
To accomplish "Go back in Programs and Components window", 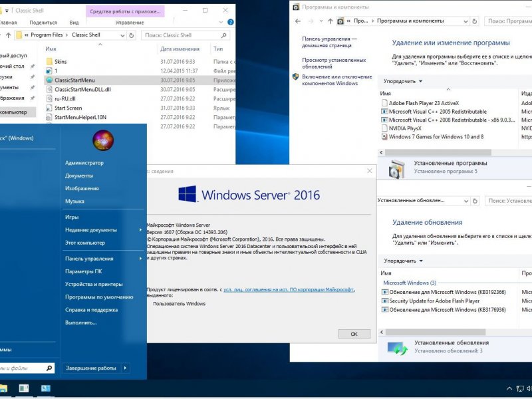I will click(x=298, y=21).
